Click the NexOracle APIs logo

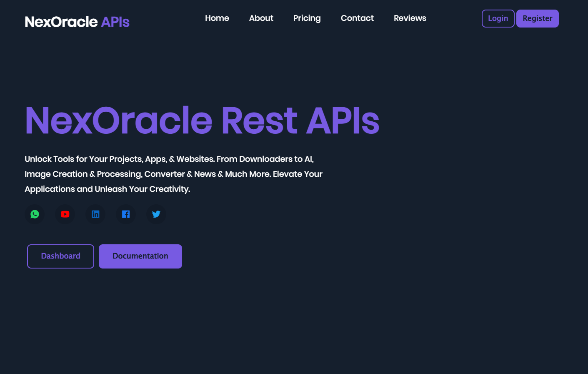pos(77,22)
